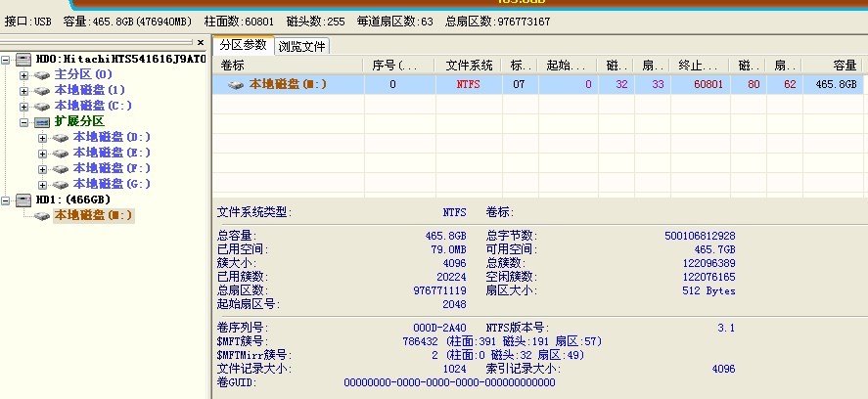Click the NTFS版本号 value 3.1

726,328
